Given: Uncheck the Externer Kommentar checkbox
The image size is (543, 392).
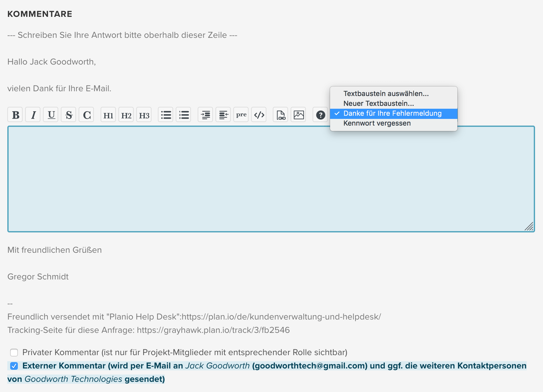Looking at the screenshot, I should click(14, 366).
